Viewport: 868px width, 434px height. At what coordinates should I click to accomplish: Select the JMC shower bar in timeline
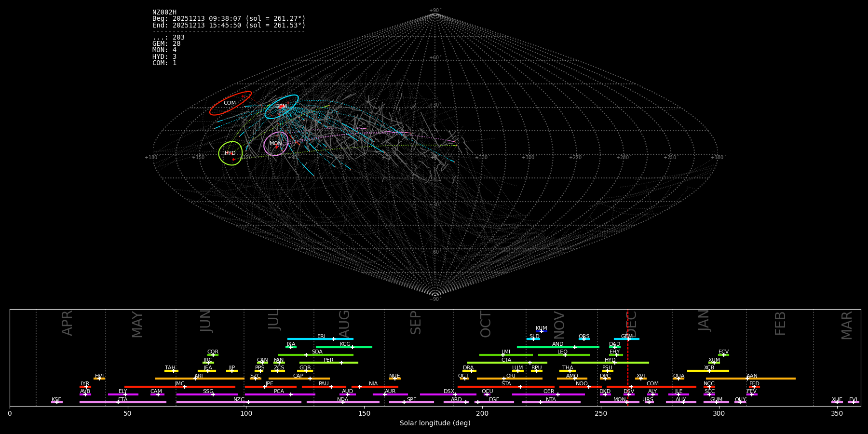(180, 387)
